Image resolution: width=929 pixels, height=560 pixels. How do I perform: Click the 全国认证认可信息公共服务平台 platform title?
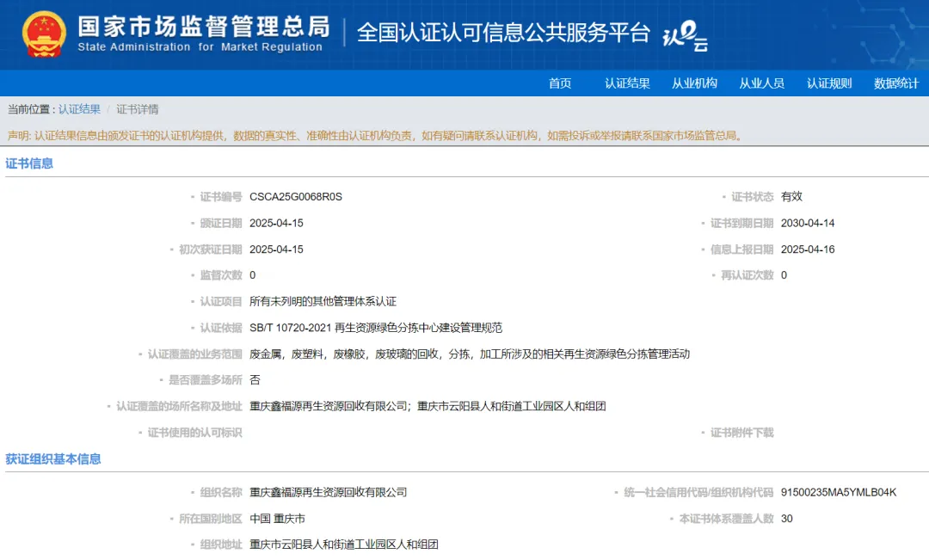tap(503, 33)
